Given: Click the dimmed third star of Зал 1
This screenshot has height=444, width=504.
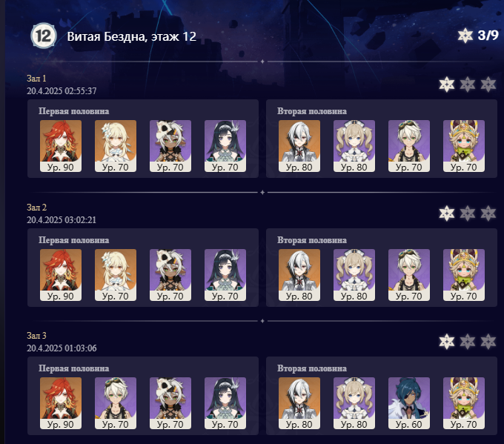Looking at the screenshot, I should click(x=488, y=85).
